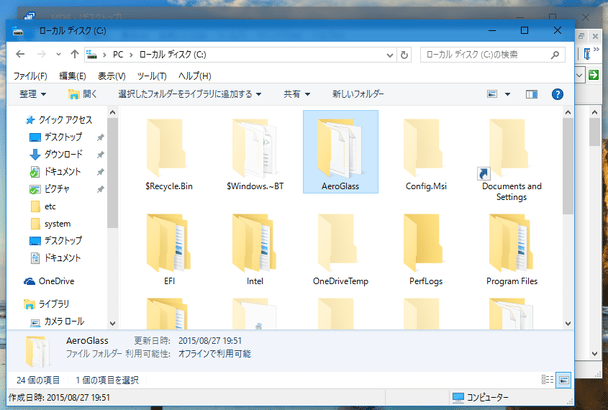Image resolution: width=608 pixels, height=410 pixels.
Task: Click the pin icon next to ダウンロード
Action: pyautogui.click(x=100, y=155)
